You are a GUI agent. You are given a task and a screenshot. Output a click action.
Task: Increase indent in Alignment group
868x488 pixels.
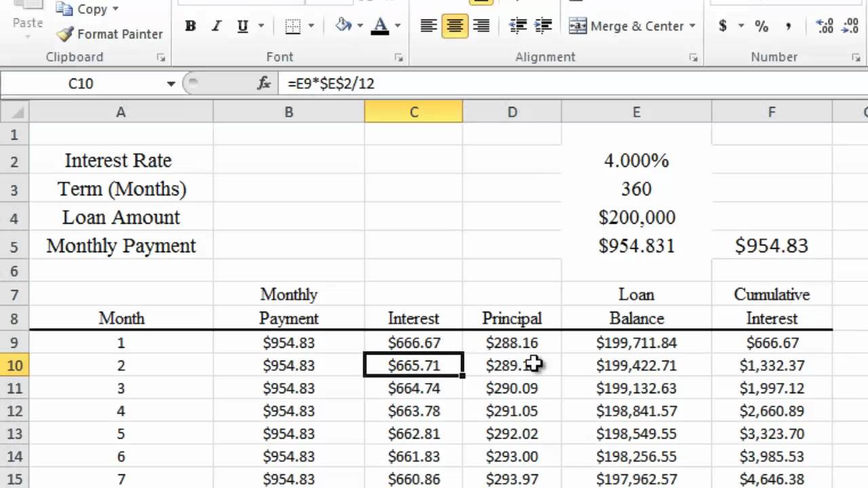pos(543,26)
